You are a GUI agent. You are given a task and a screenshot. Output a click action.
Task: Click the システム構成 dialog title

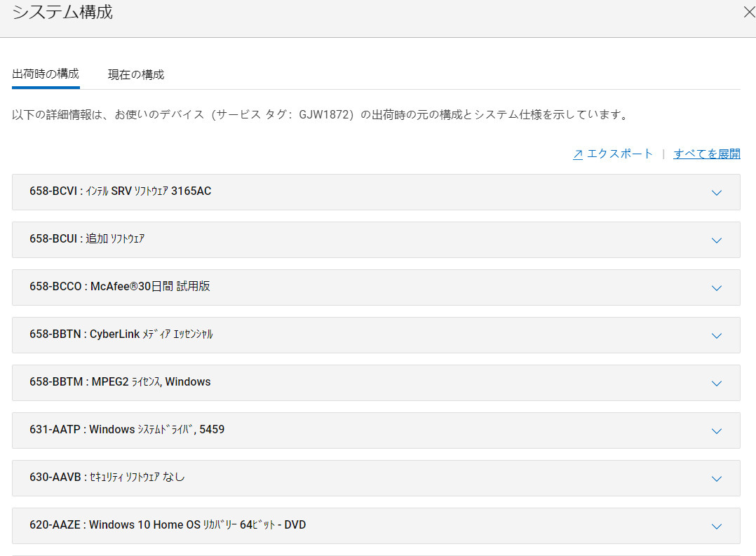62,12
